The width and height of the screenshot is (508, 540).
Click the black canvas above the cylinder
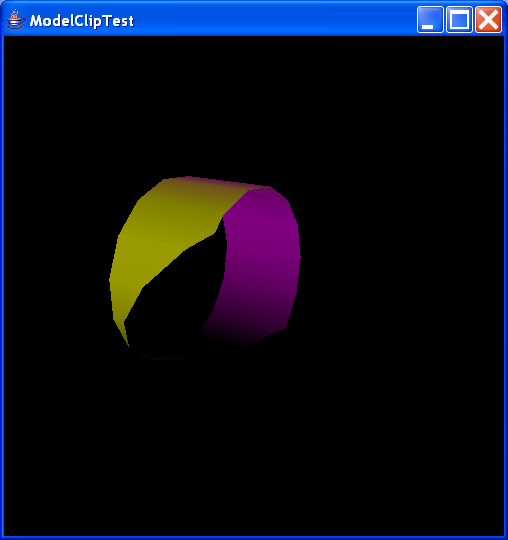point(254,103)
